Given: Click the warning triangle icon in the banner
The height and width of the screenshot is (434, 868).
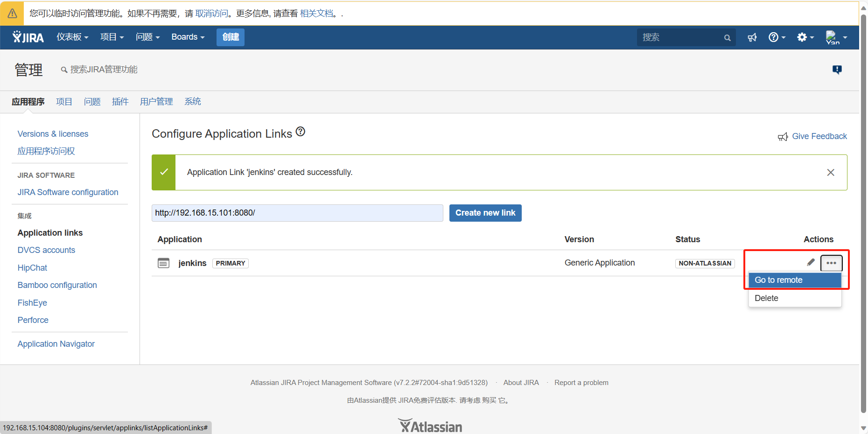Looking at the screenshot, I should (12, 14).
